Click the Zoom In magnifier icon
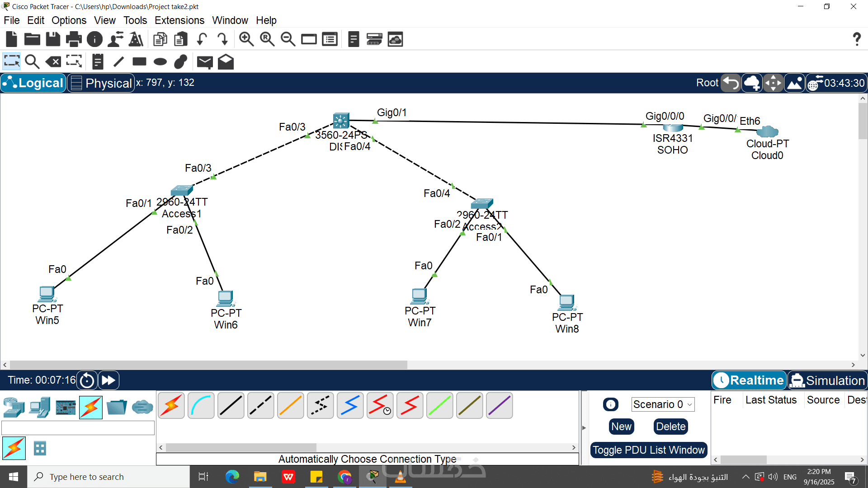 click(x=246, y=40)
